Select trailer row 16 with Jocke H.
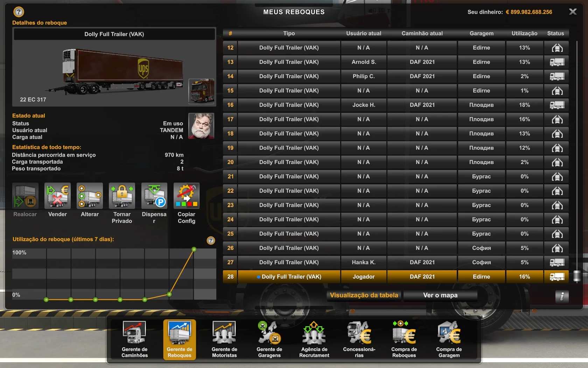Image resolution: width=588 pixels, height=368 pixels. point(289,105)
